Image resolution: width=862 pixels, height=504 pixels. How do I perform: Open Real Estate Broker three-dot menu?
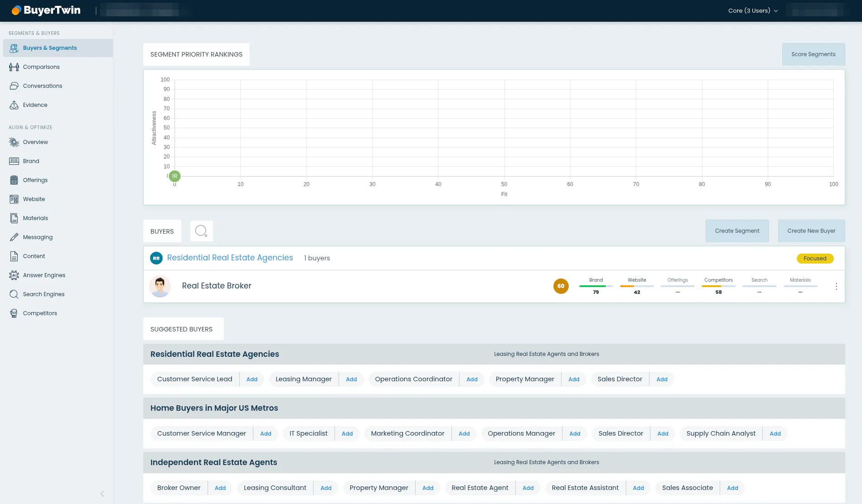[836, 286]
